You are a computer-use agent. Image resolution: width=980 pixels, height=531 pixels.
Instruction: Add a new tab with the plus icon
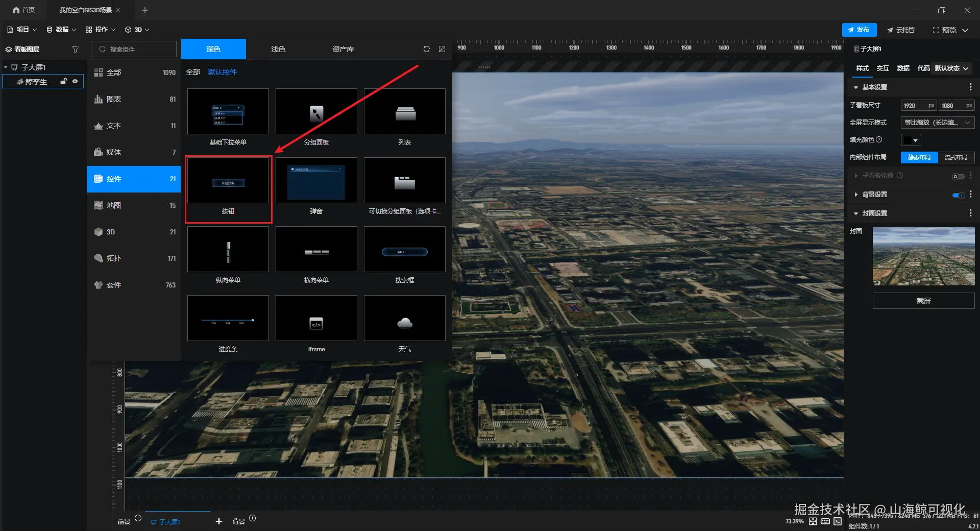click(145, 10)
